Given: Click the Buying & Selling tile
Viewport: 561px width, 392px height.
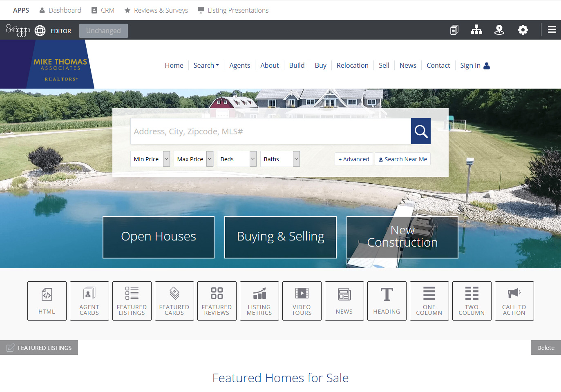Looking at the screenshot, I should tap(280, 237).
